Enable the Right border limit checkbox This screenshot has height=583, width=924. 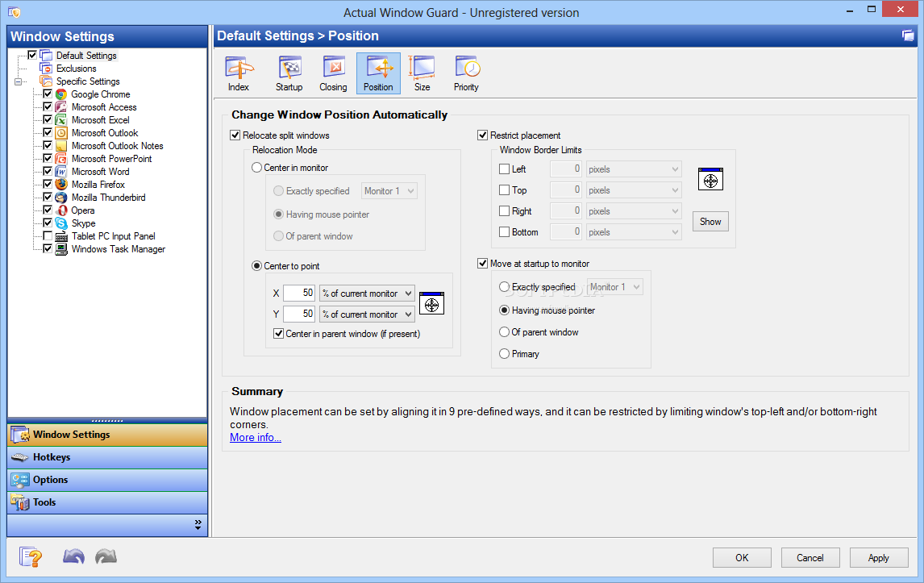click(505, 211)
